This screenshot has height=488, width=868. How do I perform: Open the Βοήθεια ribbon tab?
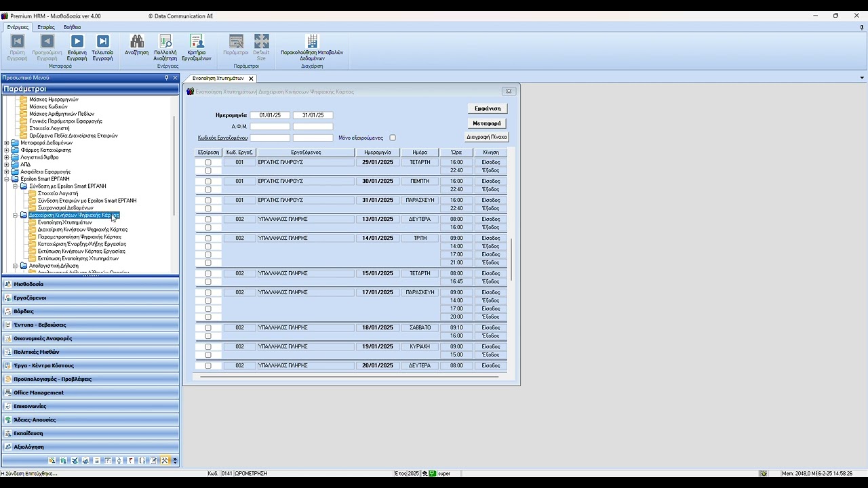click(x=72, y=27)
